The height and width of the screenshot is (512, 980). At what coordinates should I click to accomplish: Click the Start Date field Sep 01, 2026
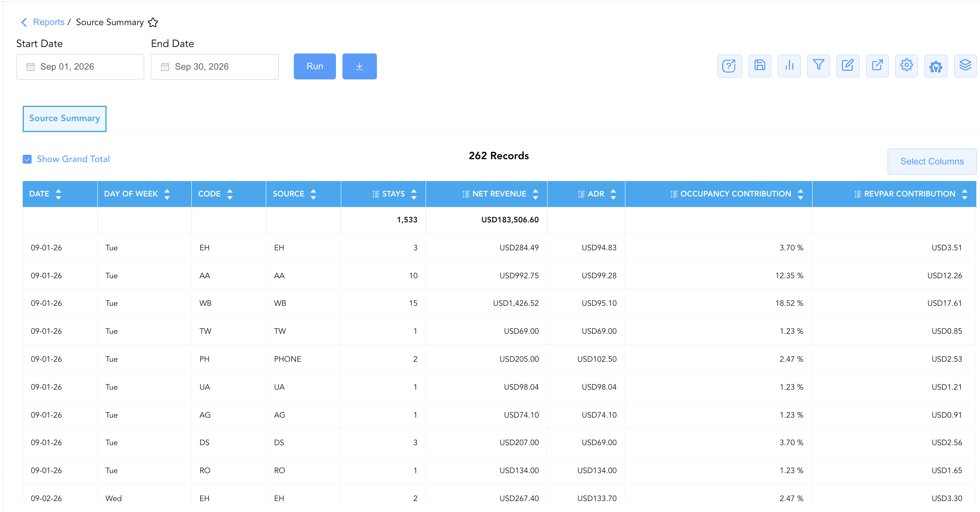80,67
